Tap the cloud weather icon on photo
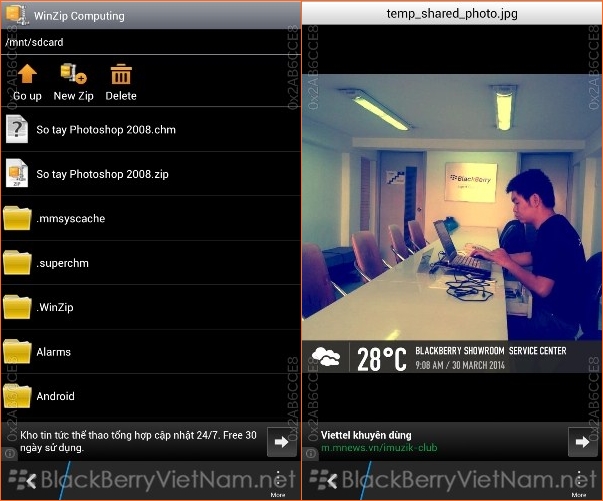This screenshot has width=603, height=501. click(326, 356)
